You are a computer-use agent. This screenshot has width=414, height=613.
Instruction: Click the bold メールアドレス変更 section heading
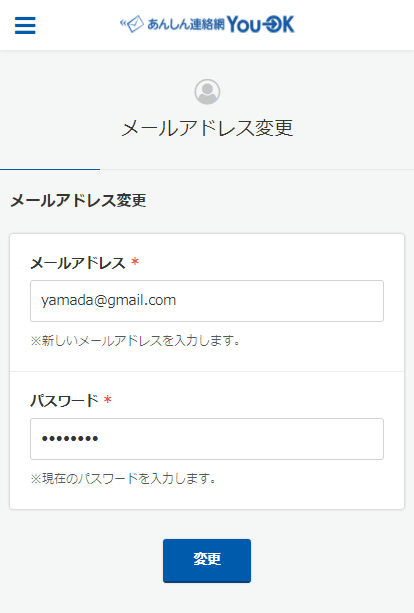click(x=78, y=201)
